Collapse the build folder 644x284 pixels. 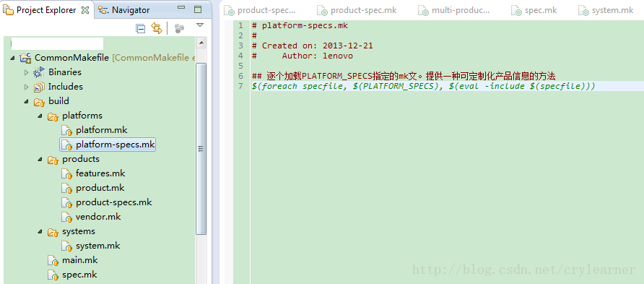click(x=26, y=101)
